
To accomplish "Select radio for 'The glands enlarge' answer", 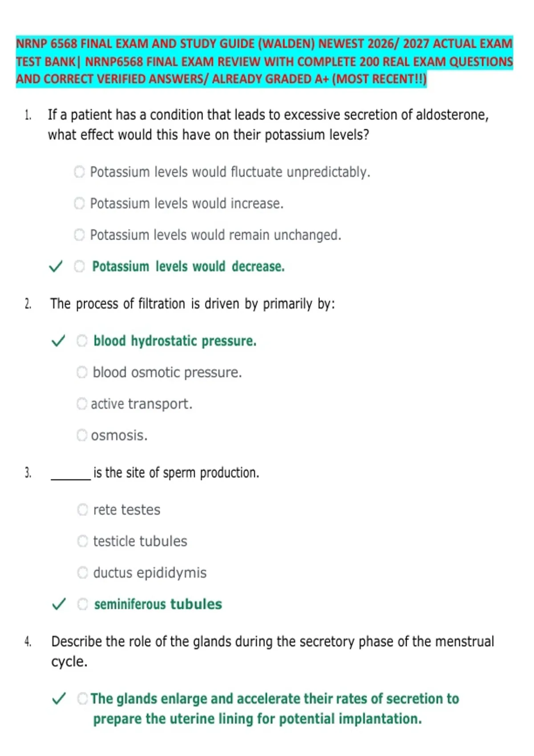I will point(83,698).
